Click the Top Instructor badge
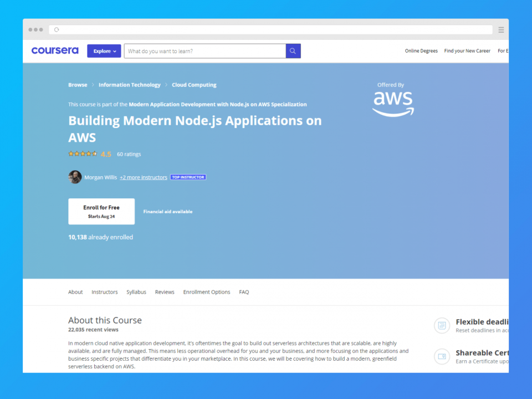The height and width of the screenshot is (399, 532). 188,177
